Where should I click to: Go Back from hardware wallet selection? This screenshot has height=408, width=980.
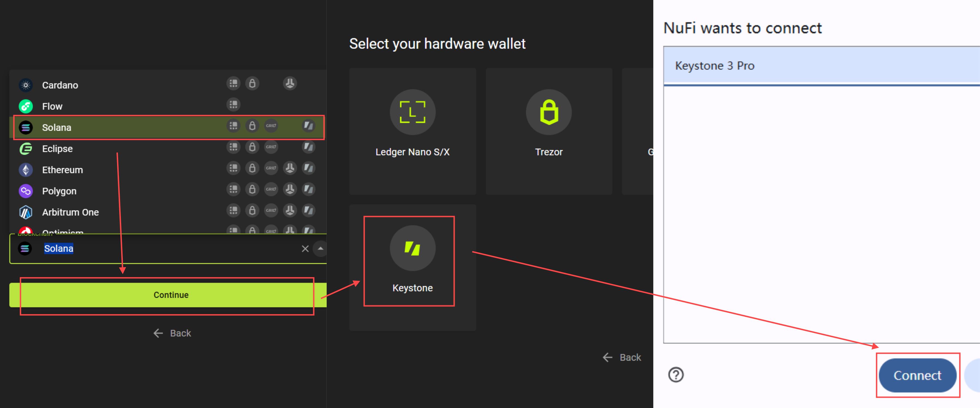click(x=622, y=357)
